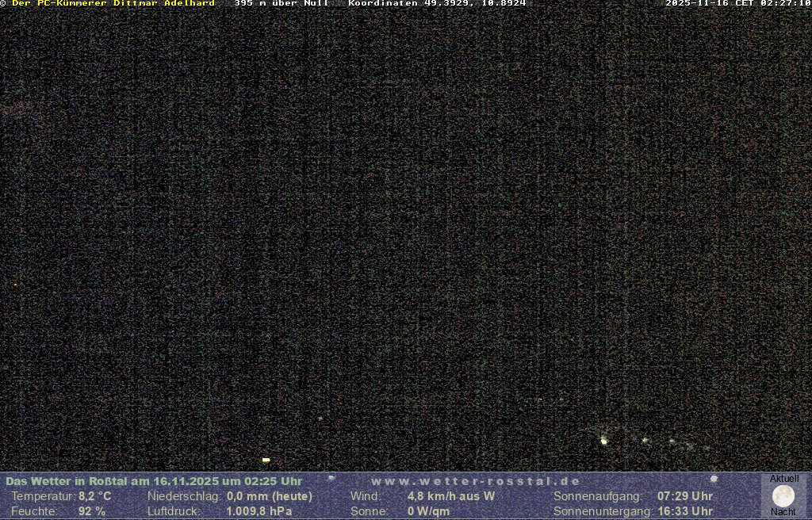The width and height of the screenshot is (812, 520).
Task: Select the temperature value 8,2 °C
Action: [94, 496]
